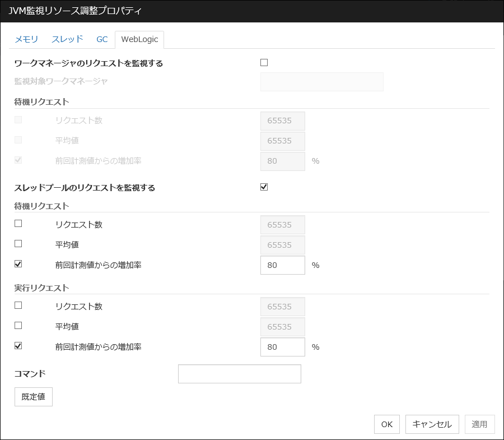
Task: Click the 適用 button
Action: 479,424
